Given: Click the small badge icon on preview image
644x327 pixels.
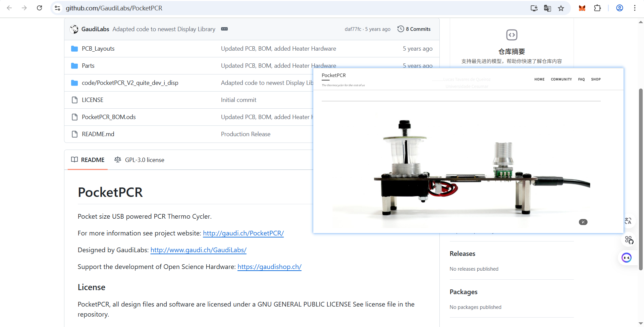Looking at the screenshot, I should click(x=583, y=222).
